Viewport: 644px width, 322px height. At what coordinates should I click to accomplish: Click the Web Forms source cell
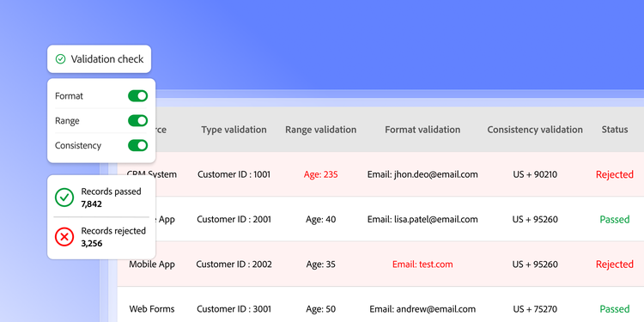pos(152,309)
